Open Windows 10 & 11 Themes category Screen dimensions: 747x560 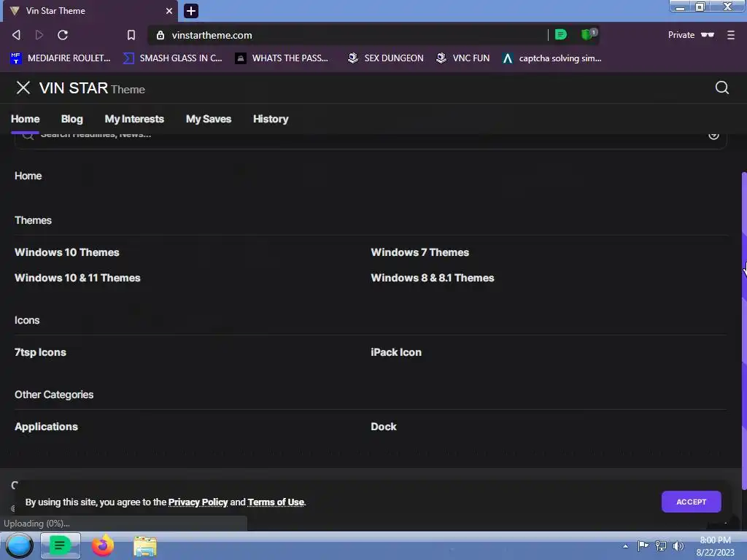tap(77, 278)
